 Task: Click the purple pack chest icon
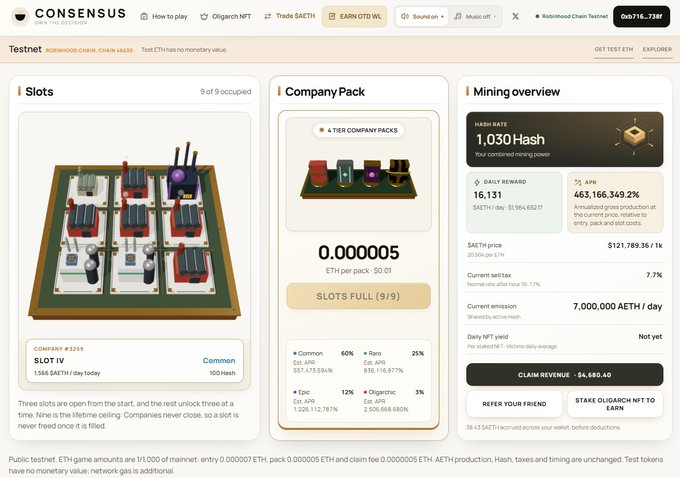click(372, 173)
